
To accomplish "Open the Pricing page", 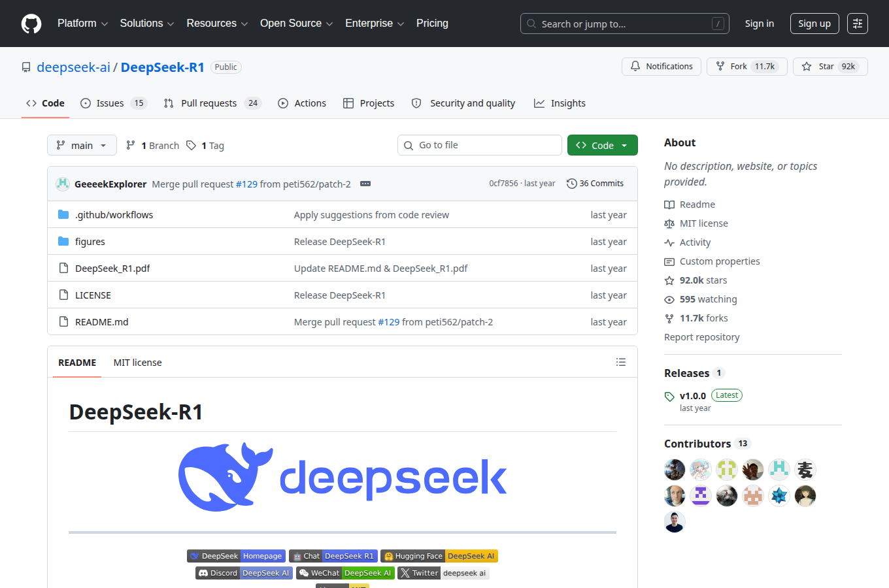I will tap(432, 24).
